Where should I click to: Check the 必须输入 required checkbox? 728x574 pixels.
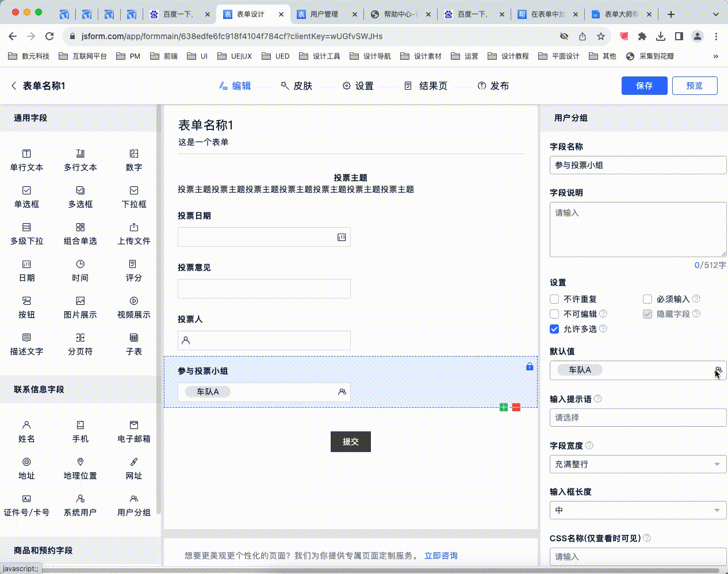[x=647, y=299]
